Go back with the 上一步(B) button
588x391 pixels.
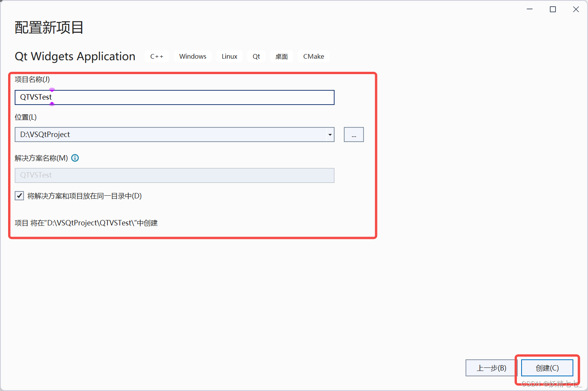pos(491,368)
